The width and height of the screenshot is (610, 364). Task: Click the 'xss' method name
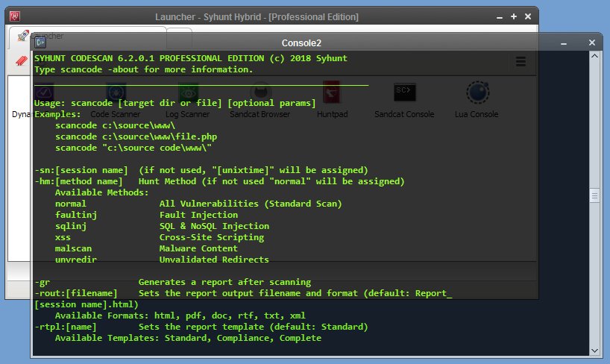pyautogui.click(x=63, y=237)
